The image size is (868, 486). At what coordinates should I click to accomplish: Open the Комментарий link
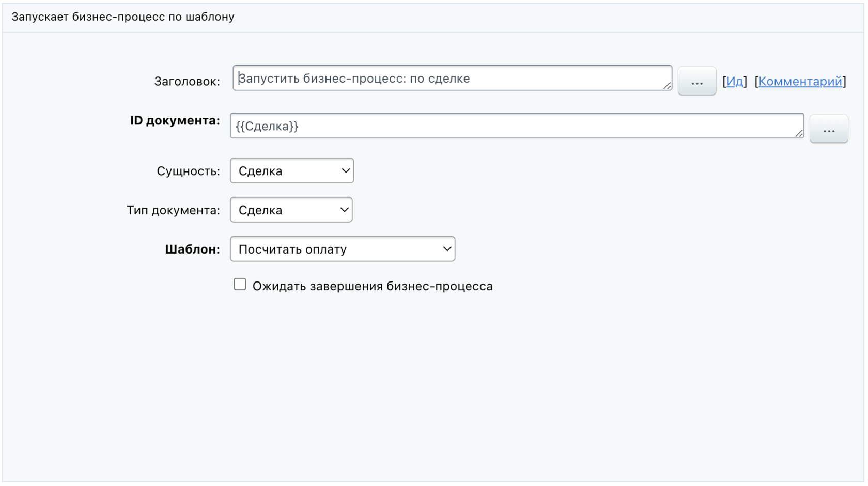click(800, 82)
